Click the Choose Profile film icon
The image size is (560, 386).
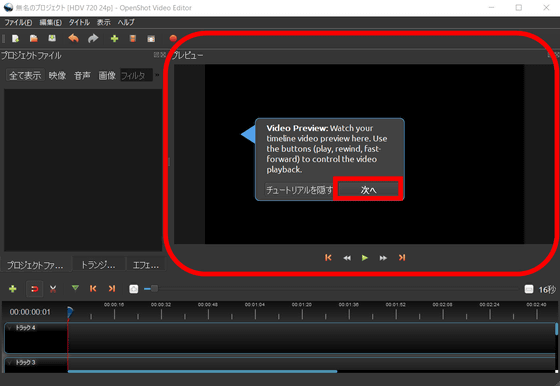(x=132, y=38)
